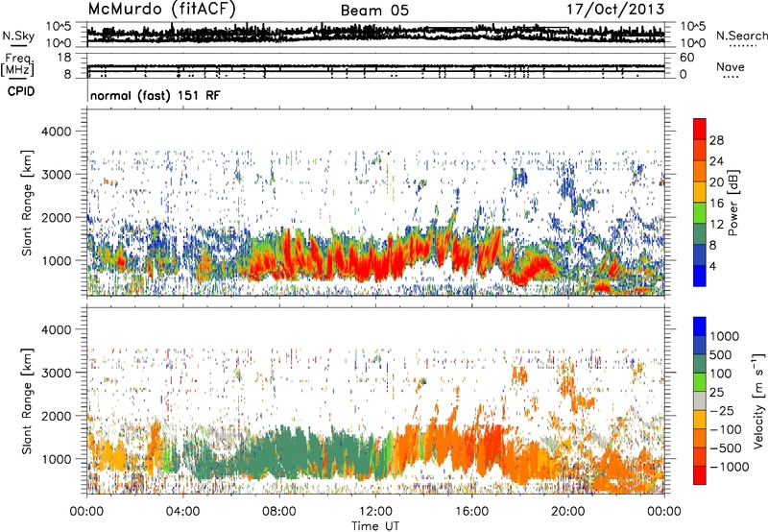This screenshot has width=768, height=532.
Task: Click the '16:00' time axis label
Action: [471, 512]
